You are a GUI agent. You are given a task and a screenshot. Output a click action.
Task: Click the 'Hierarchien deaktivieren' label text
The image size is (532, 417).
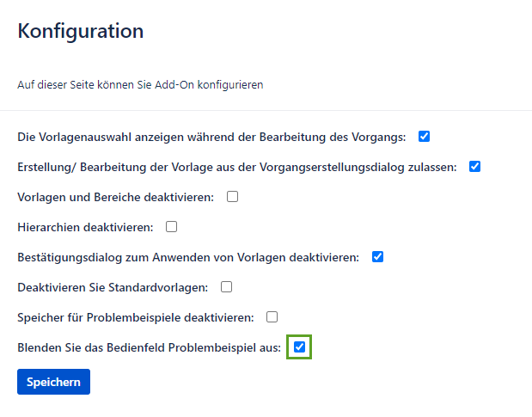(85, 227)
